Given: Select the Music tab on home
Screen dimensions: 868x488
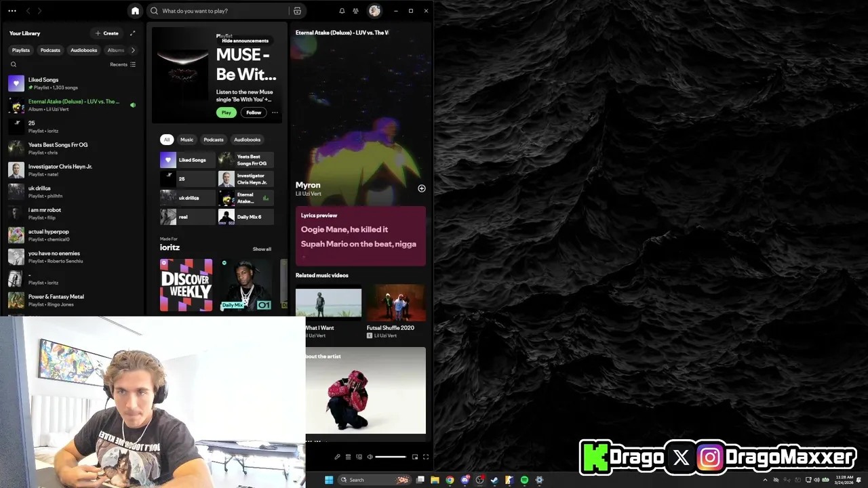Looking at the screenshot, I should 186,140.
